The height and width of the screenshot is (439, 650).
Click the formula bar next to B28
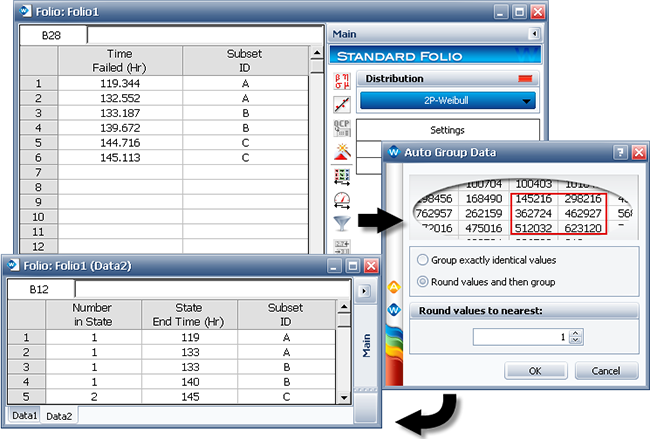[205, 35]
